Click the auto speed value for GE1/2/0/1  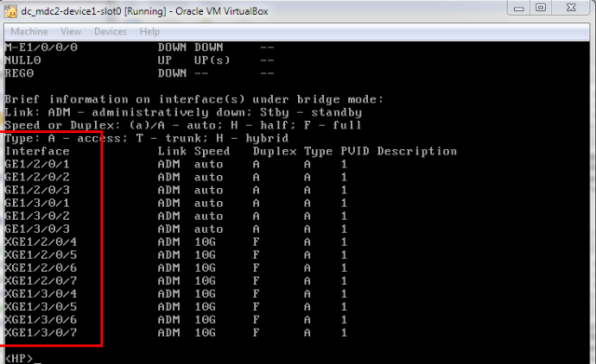[209, 164]
